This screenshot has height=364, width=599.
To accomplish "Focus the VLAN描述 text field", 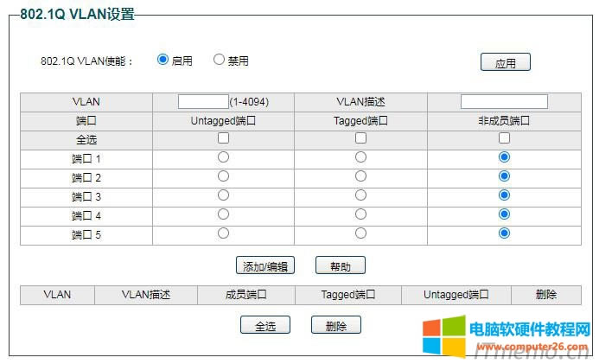I will (504, 102).
